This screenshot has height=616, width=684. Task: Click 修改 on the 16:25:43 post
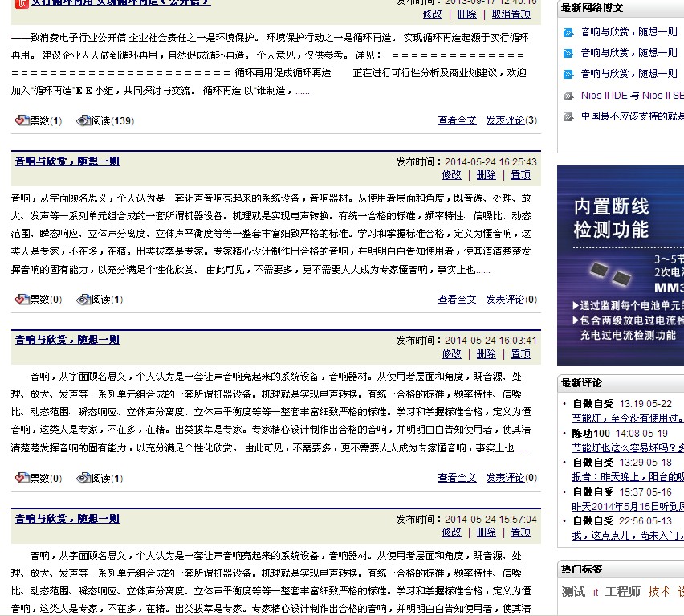451,175
